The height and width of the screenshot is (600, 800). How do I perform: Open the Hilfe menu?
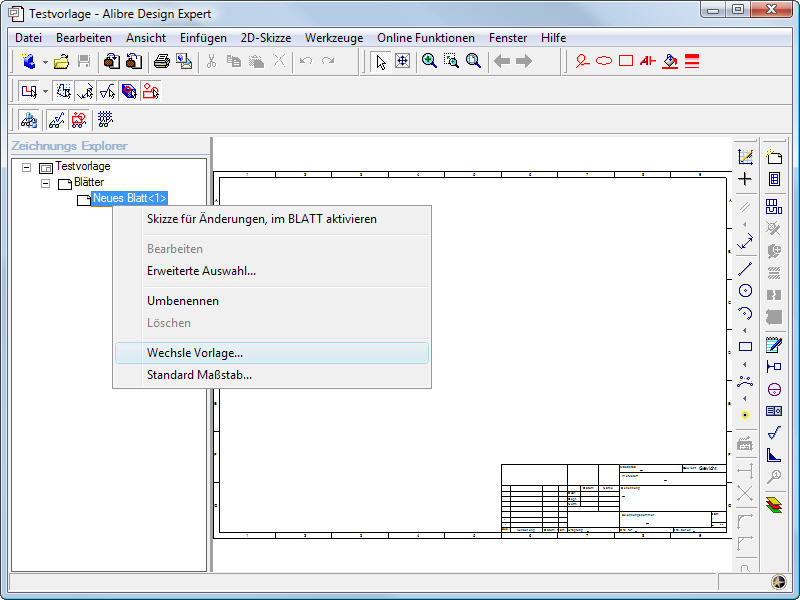coord(554,38)
